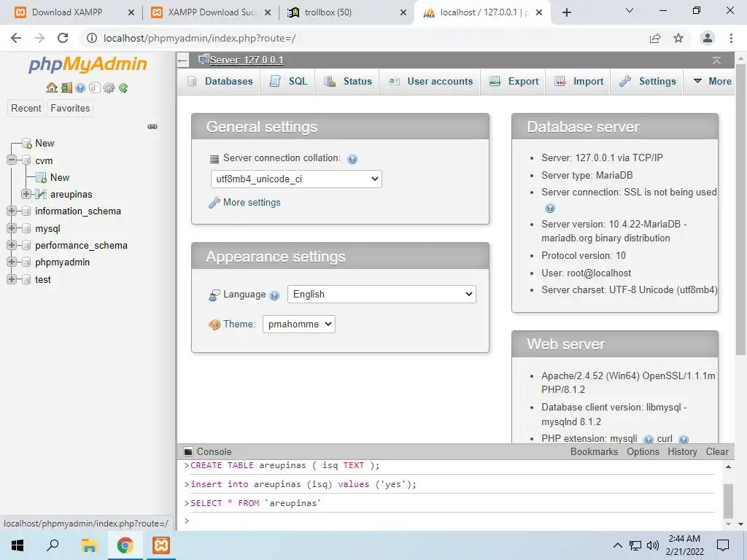Expand the test database node

(12, 279)
